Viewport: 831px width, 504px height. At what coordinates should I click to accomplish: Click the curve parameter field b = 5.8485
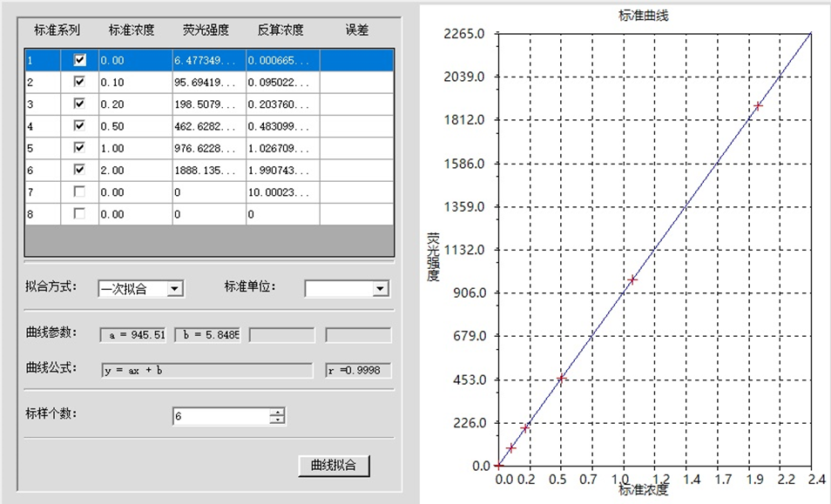[x=207, y=335]
